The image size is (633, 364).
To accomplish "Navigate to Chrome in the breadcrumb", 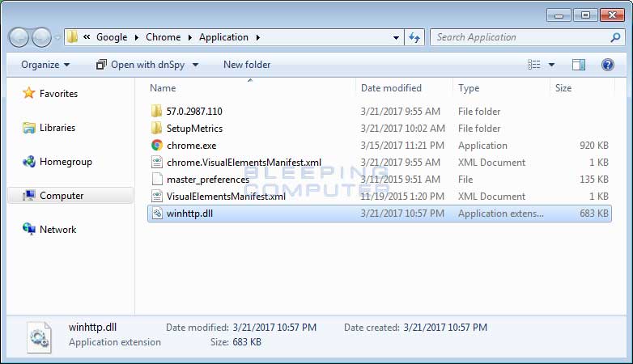I will (163, 37).
